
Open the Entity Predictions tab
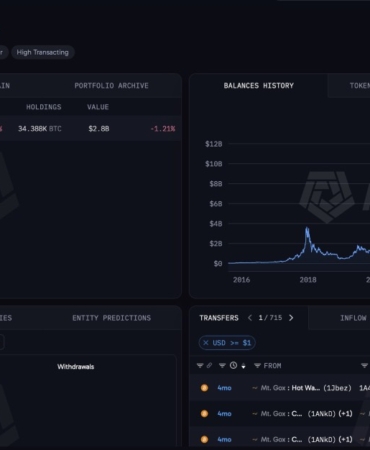[x=111, y=318]
